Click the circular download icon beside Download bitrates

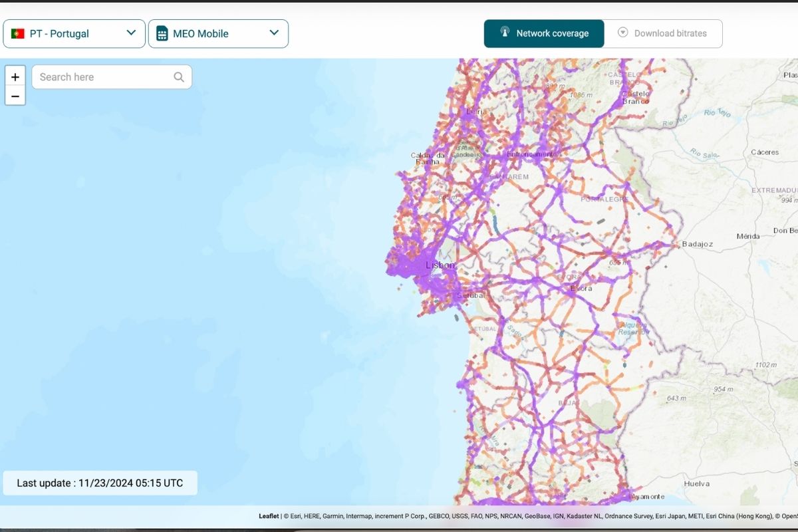(x=622, y=32)
